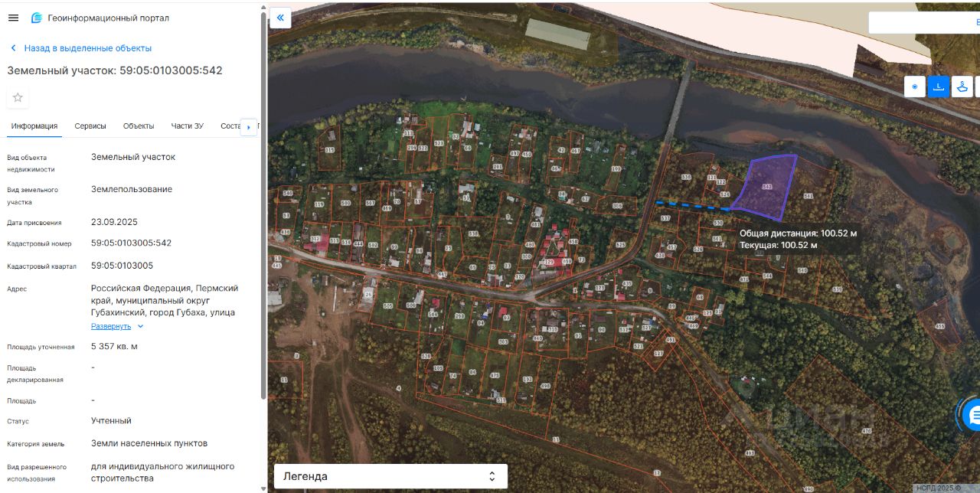Image resolution: width=980 pixels, height=493 pixels.
Task: Click cadastral number value 59:05:0103005:542
Action: [x=131, y=243]
